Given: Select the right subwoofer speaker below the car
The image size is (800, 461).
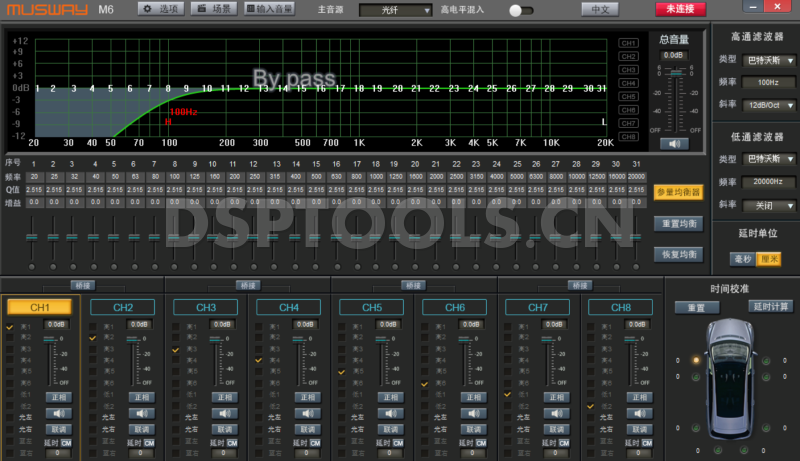Looking at the screenshot, I should tap(744, 450).
